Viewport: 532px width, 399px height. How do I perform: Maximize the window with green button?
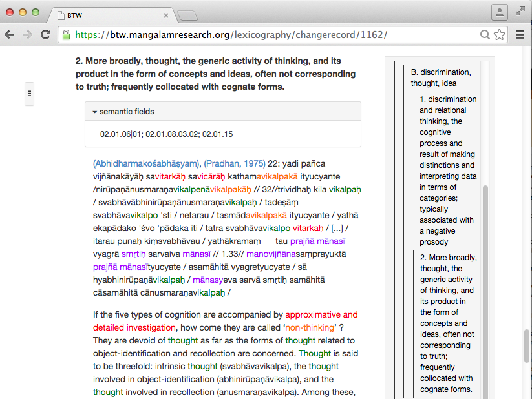click(x=36, y=12)
